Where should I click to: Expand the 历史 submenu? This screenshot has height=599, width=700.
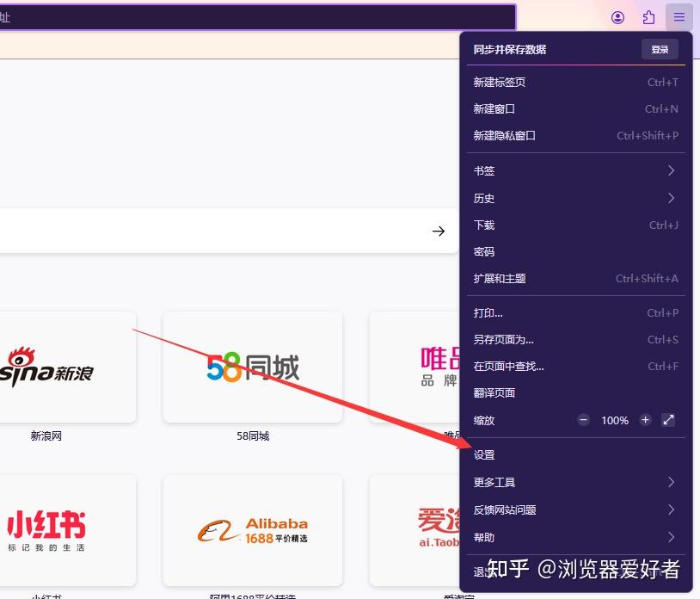click(x=576, y=198)
